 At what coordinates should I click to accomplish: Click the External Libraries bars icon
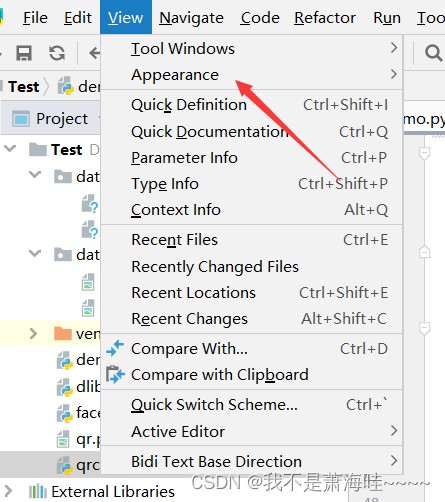38,491
